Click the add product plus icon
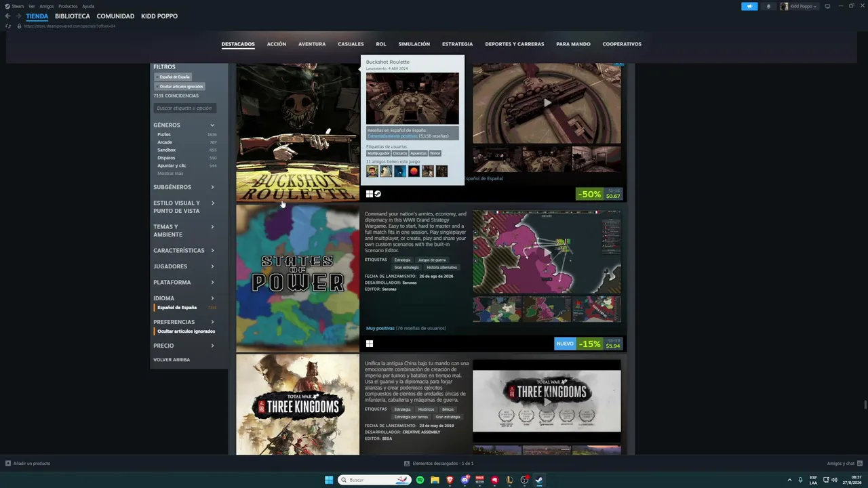 coord(8,464)
